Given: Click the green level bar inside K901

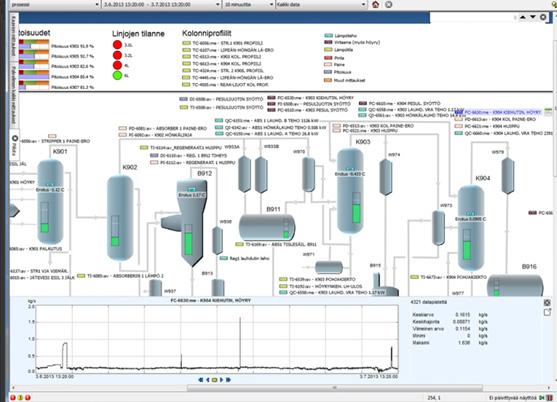Looking at the screenshot, I should coord(44,228).
